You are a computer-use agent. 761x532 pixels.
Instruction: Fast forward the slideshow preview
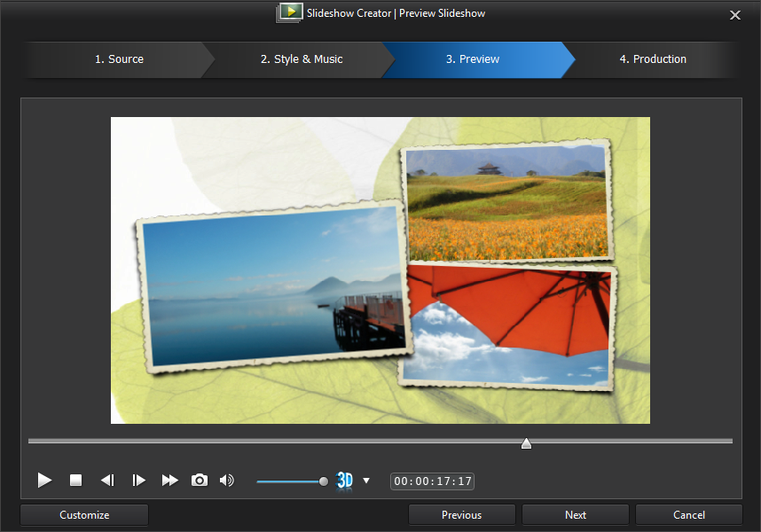[x=169, y=480]
